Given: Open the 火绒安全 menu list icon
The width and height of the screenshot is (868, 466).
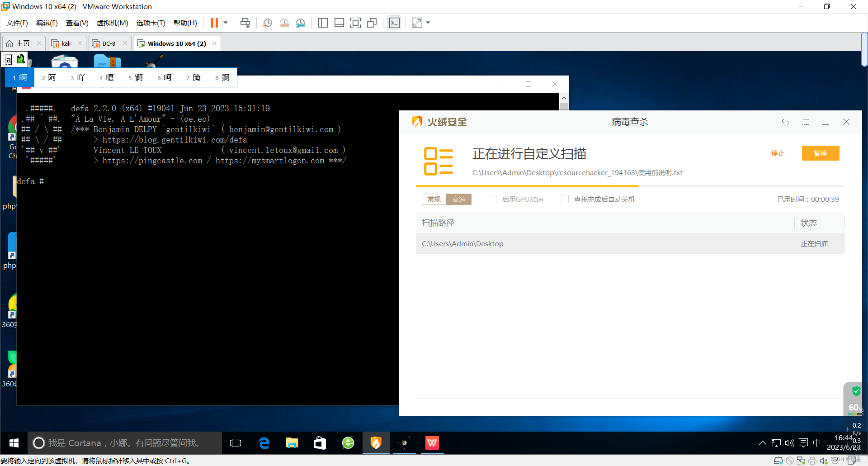Looking at the screenshot, I should click(805, 122).
